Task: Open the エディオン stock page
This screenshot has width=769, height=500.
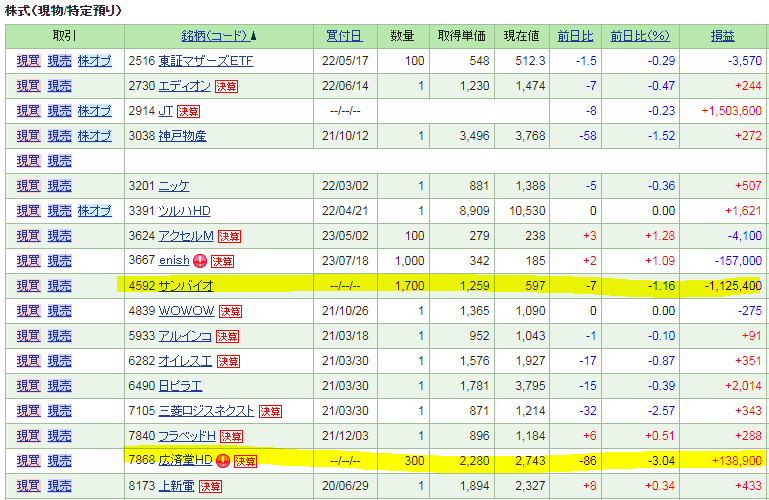Action: pyautogui.click(x=185, y=86)
